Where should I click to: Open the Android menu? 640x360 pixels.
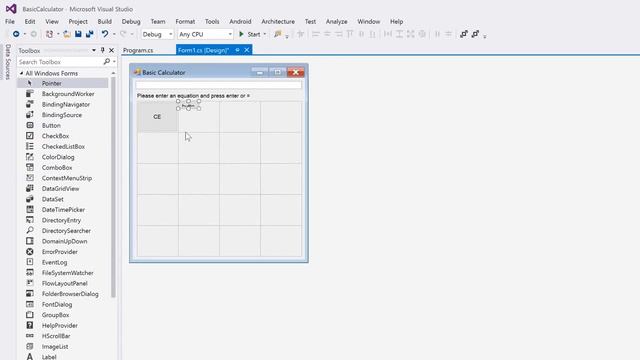pyautogui.click(x=240, y=22)
